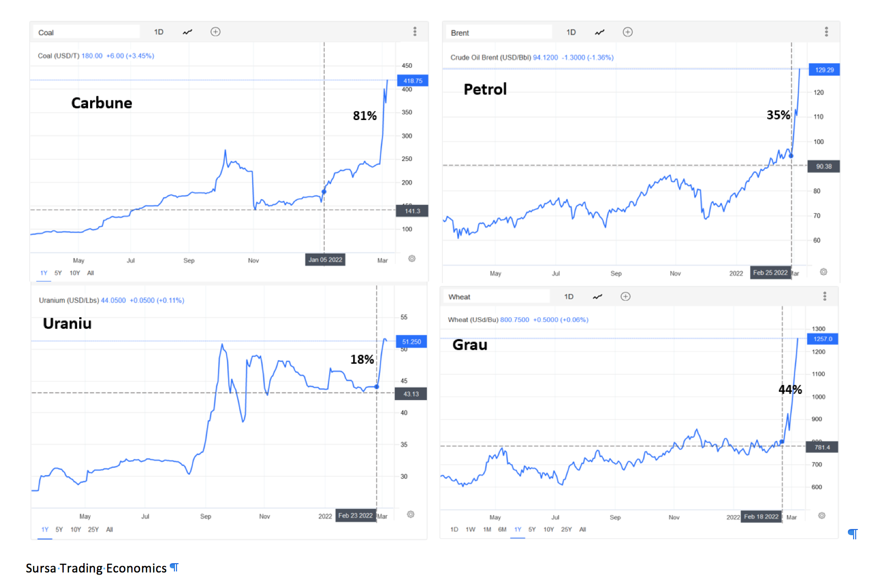This screenshot has width=881, height=588.
Task: Open line chart type icon on Brent chart
Action: coord(599,33)
